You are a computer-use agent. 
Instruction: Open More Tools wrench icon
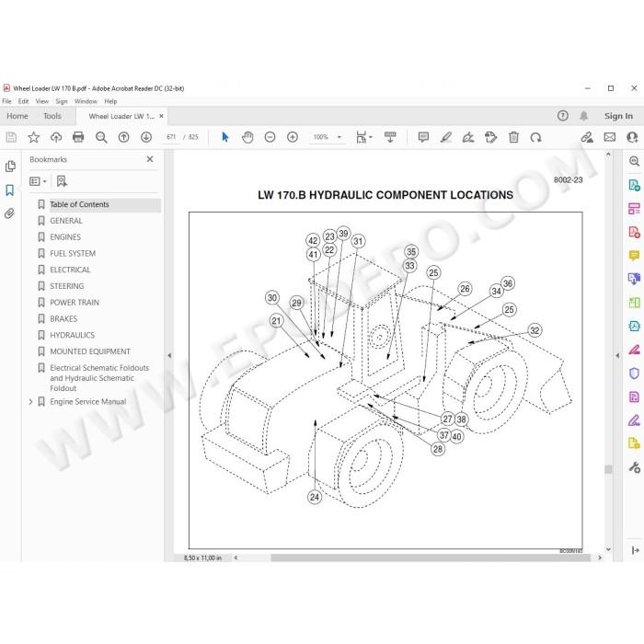[x=634, y=467]
